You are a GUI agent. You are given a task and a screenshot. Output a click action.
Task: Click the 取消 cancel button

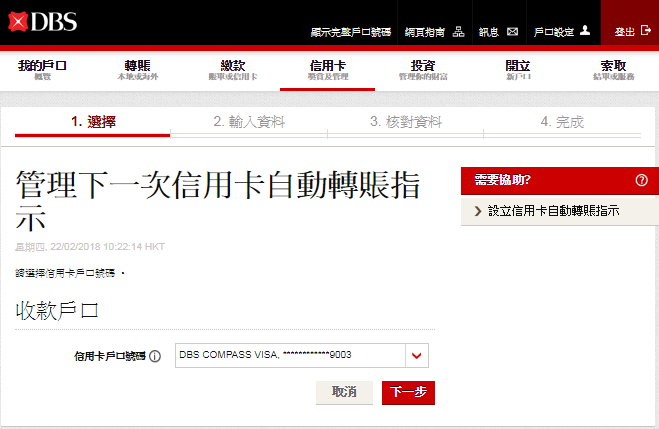pos(344,392)
